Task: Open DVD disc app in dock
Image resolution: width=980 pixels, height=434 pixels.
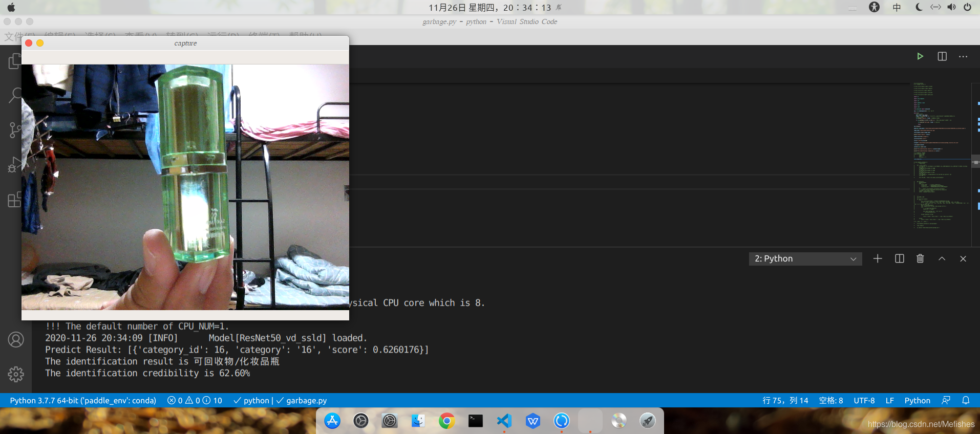Action: click(x=619, y=421)
